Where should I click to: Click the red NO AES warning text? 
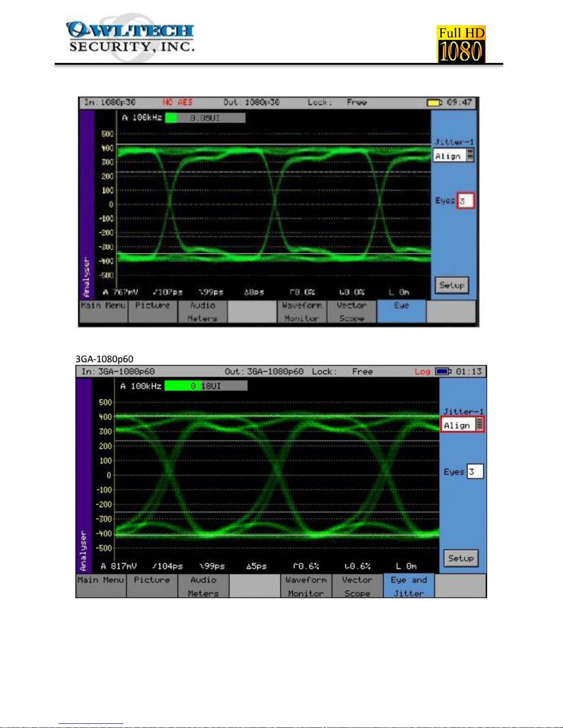(x=177, y=102)
